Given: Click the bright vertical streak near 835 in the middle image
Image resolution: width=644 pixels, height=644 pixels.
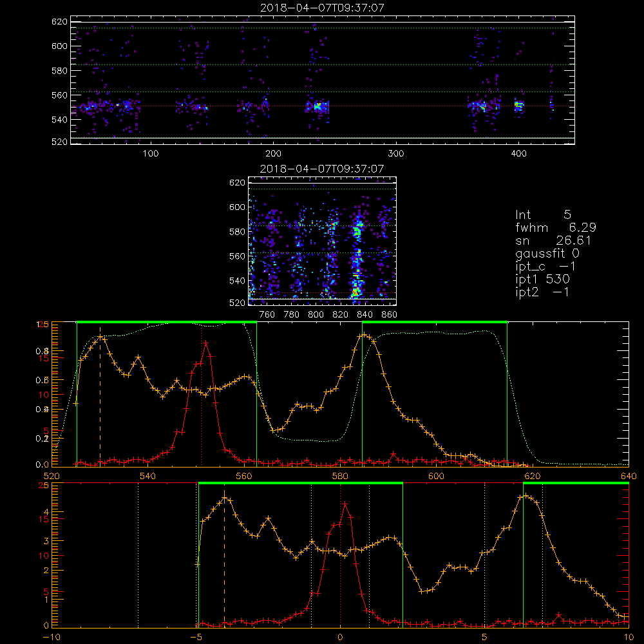Looking at the screenshot, I should pyautogui.click(x=357, y=257).
